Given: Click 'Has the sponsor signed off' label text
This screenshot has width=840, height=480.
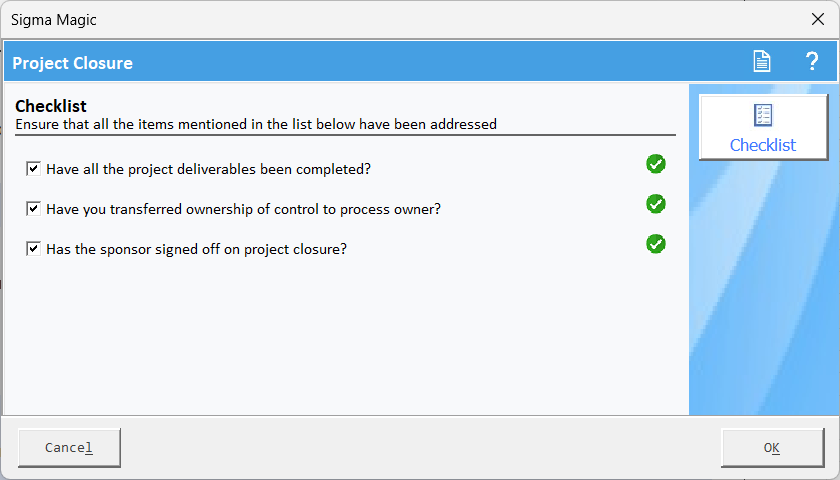Looking at the screenshot, I should click(x=197, y=249).
